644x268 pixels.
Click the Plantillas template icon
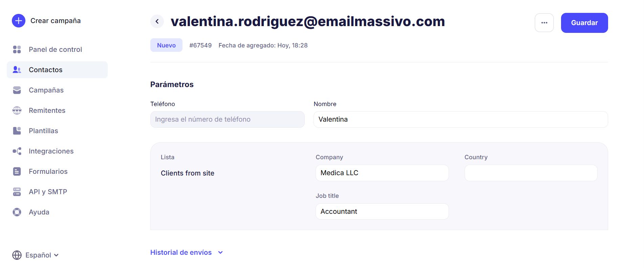pyautogui.click(x=17, y=131)
